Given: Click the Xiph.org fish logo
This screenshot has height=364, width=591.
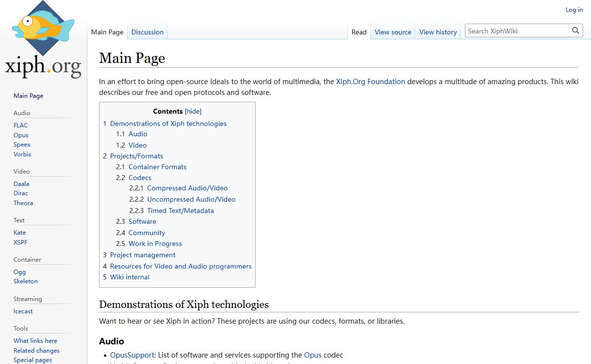Looking at the screenshot, I should tap(43, 40).
